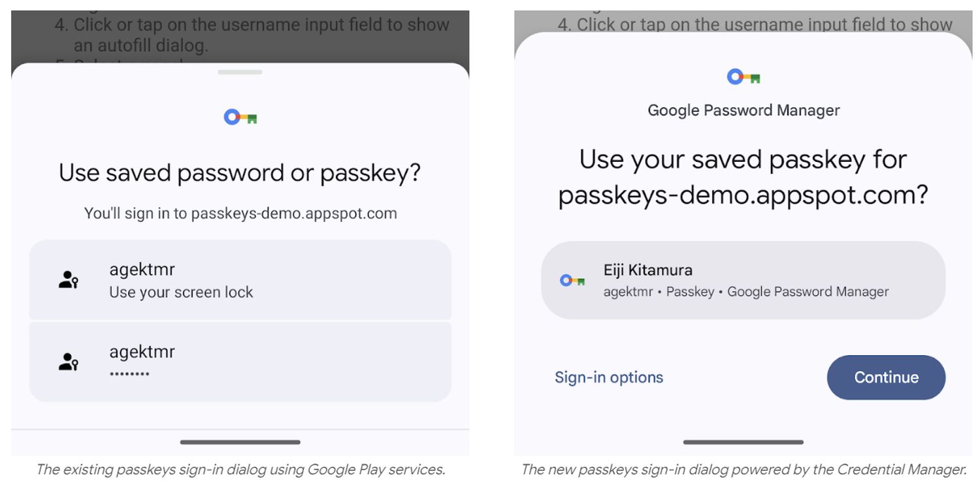Click the caption about Google Play services

tap(240, 469)
